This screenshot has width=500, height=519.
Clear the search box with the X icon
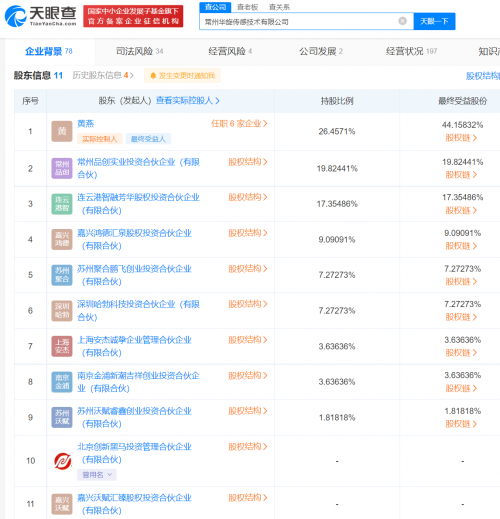(x=403, y=21)
